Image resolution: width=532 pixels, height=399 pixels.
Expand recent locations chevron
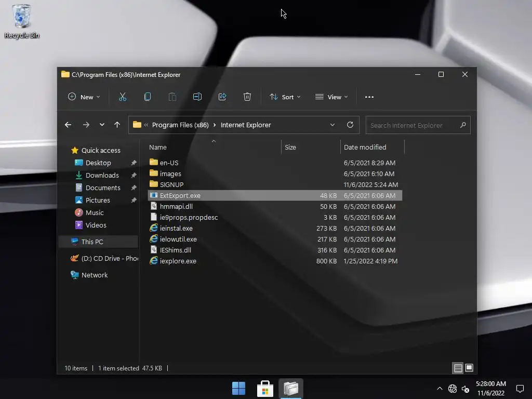pos(102,125)
